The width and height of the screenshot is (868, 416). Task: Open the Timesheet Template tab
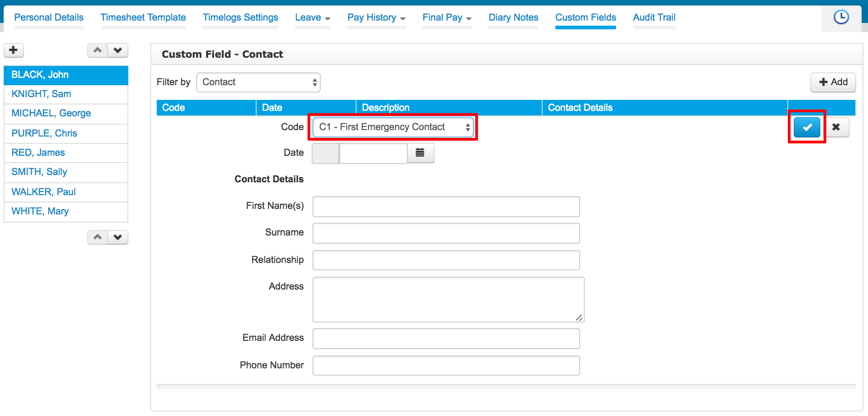143,17
